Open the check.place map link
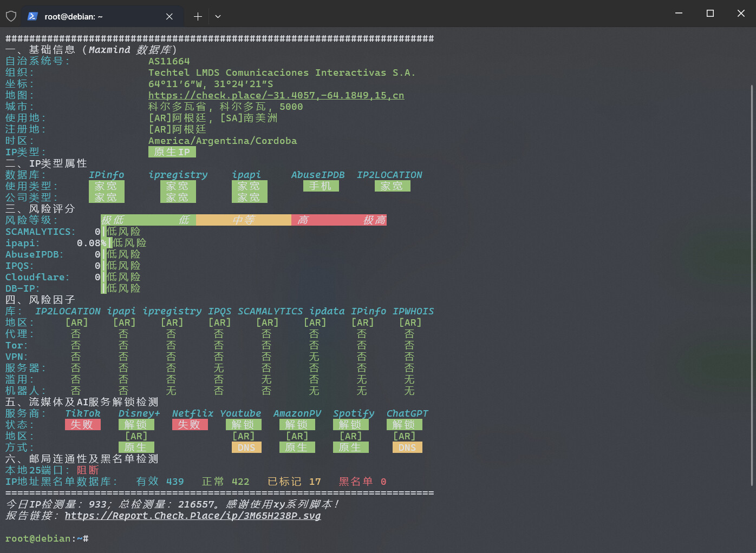The width and height of the screenshot is (756, 553). [276, 95]
